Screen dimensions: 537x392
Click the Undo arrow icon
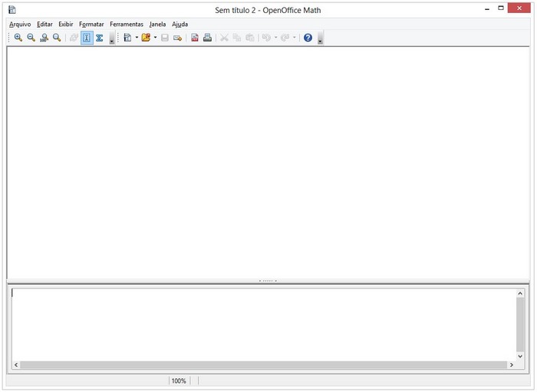[266, 38]
